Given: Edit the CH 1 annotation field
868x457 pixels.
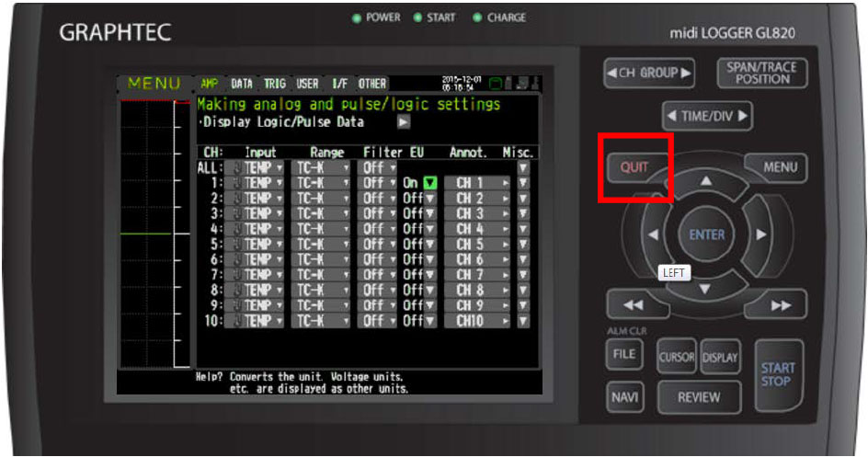Looking at the screenshot, I should coord(477,183).
